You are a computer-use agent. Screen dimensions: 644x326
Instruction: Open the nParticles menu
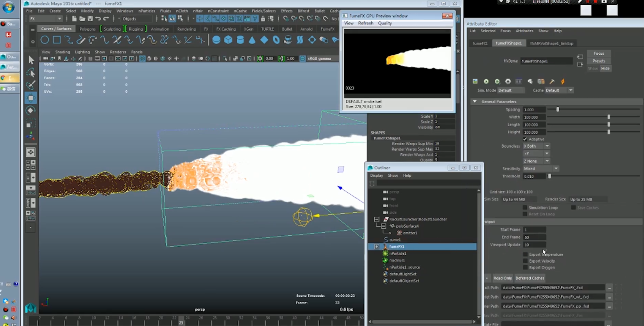point(147,11)
